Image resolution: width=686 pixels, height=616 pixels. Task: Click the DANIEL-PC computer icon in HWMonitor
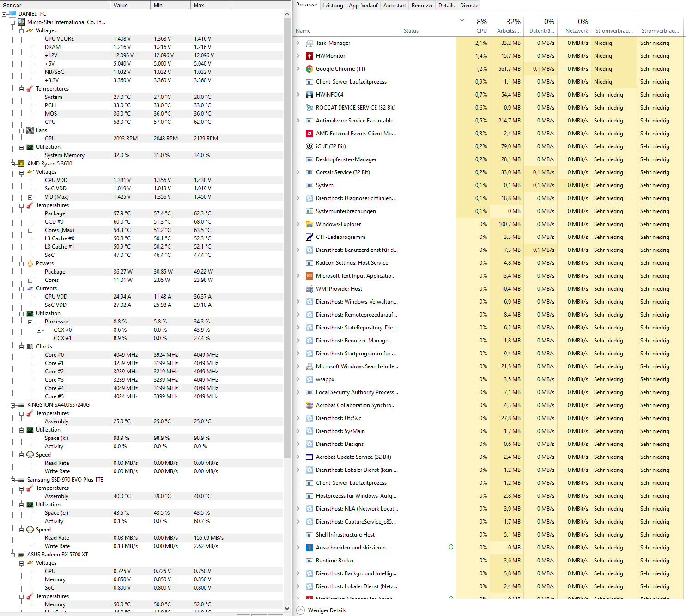point(12,14)
